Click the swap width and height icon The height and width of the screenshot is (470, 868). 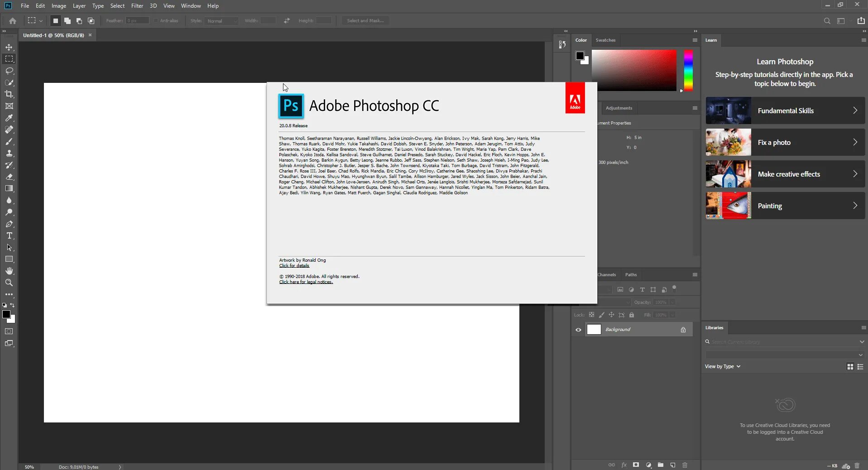tap(287, 21)
